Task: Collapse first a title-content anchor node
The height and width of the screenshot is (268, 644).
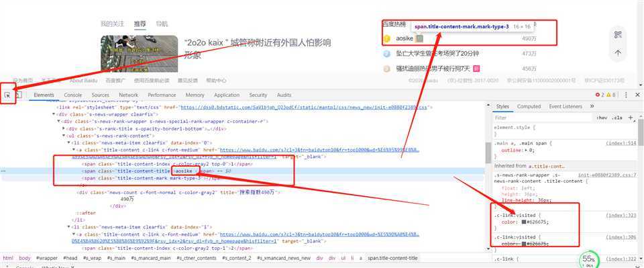Action: tap(74, 150)
